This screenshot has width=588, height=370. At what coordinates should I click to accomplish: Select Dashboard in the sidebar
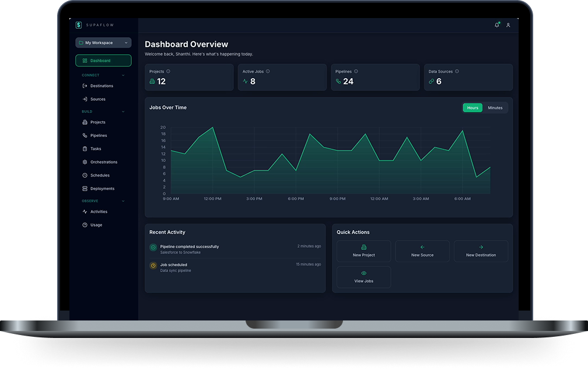point(103,61)
